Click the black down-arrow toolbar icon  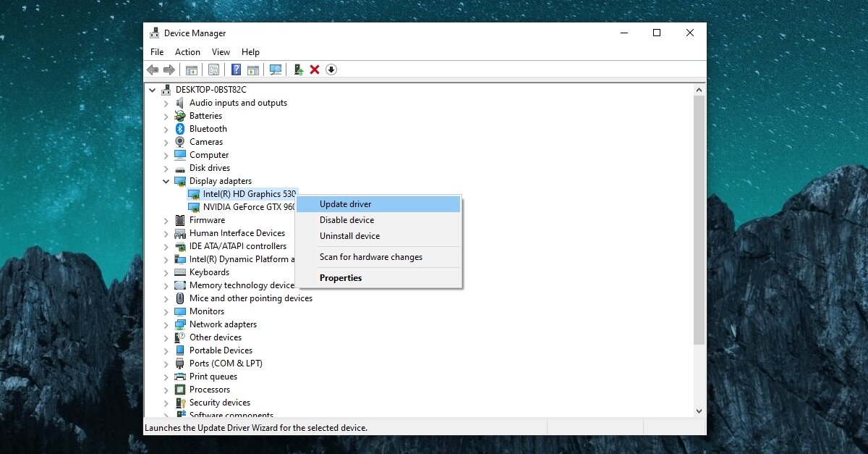(331, 70)
